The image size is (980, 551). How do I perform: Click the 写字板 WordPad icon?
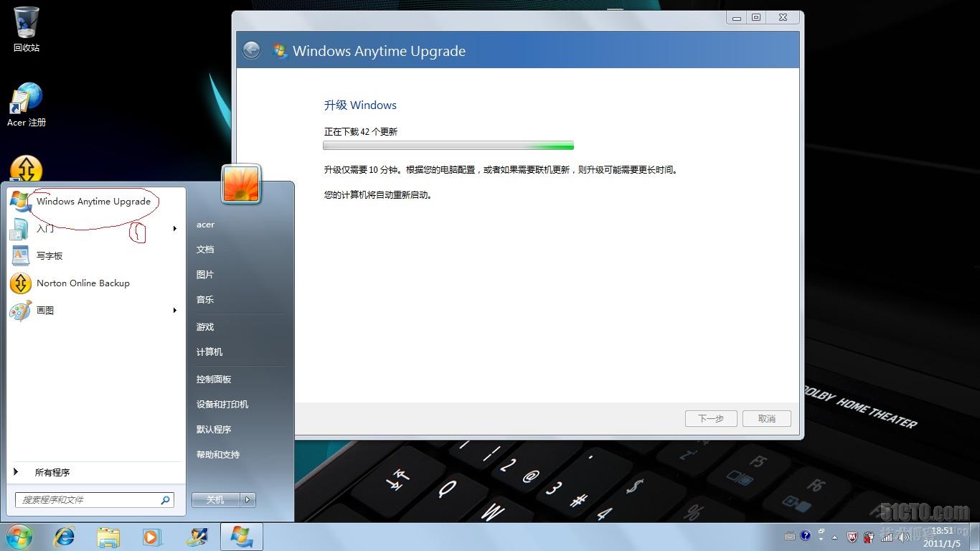20,256
